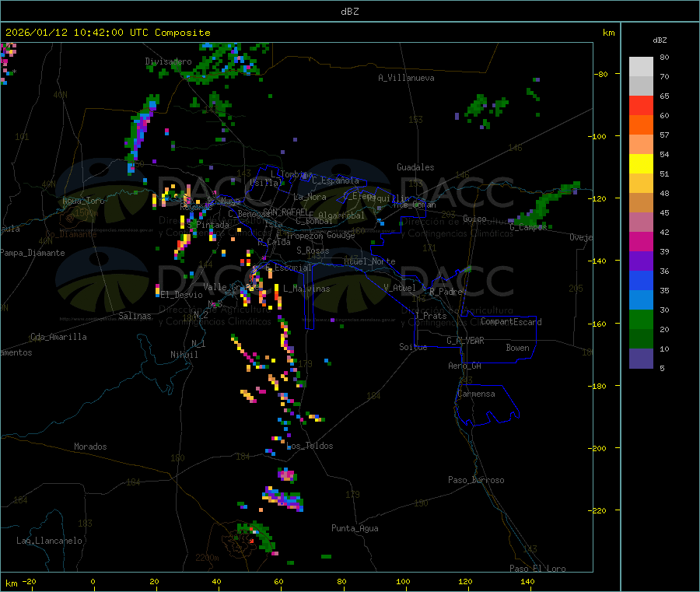Select the '-220' right axis tick
This screenshot has height=592, width=700.
point(599,511)
